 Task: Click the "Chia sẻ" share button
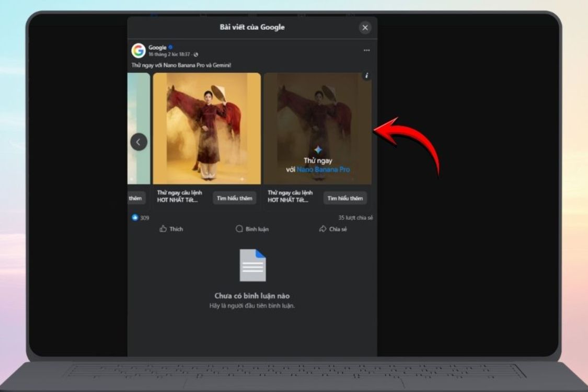333,229
